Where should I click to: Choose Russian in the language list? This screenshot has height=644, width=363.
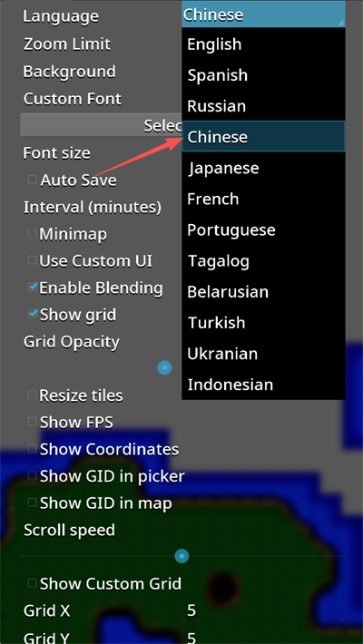[x=263, y=106]
